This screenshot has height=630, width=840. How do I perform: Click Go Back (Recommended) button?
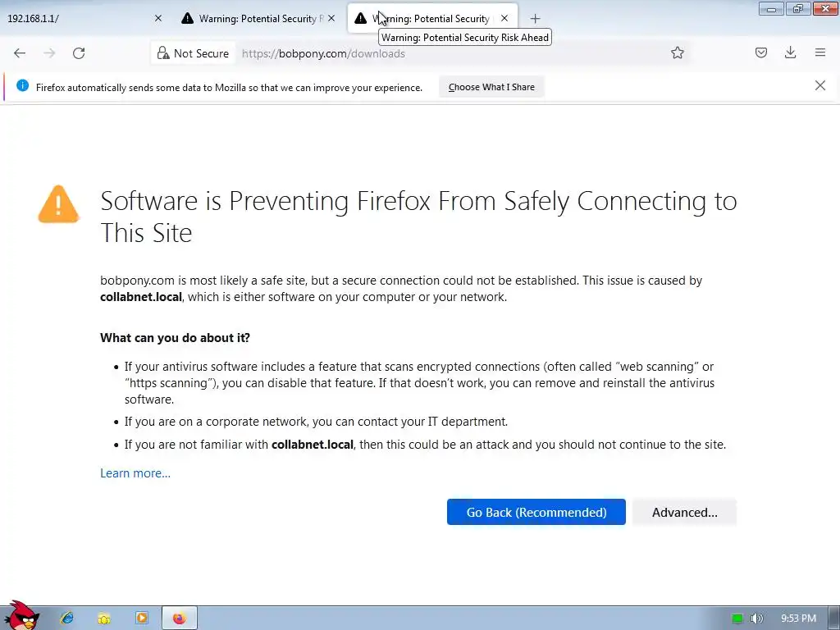536,512
